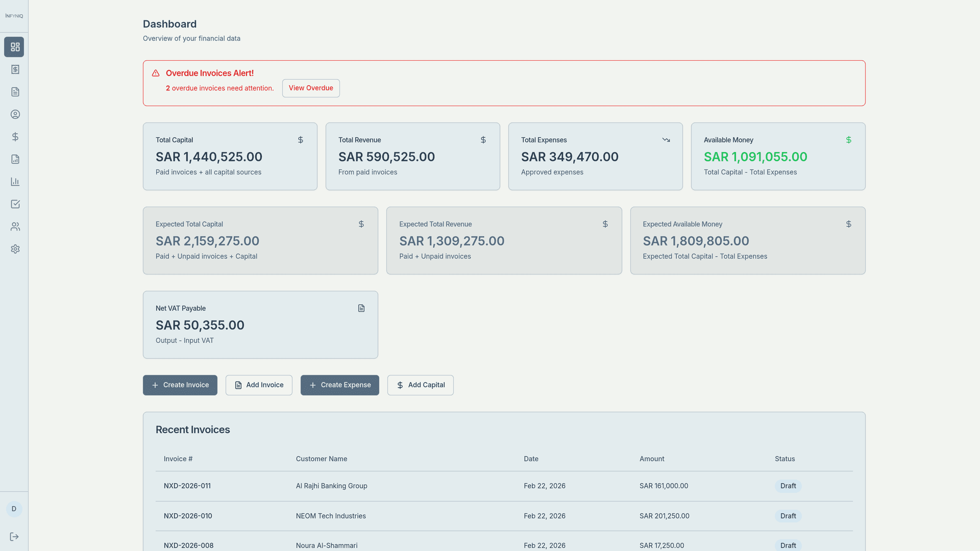Screen dimensions: 980x551
Task: Open Settings with the gear icon
Action: pyautogui.click(x=14, y=249)
